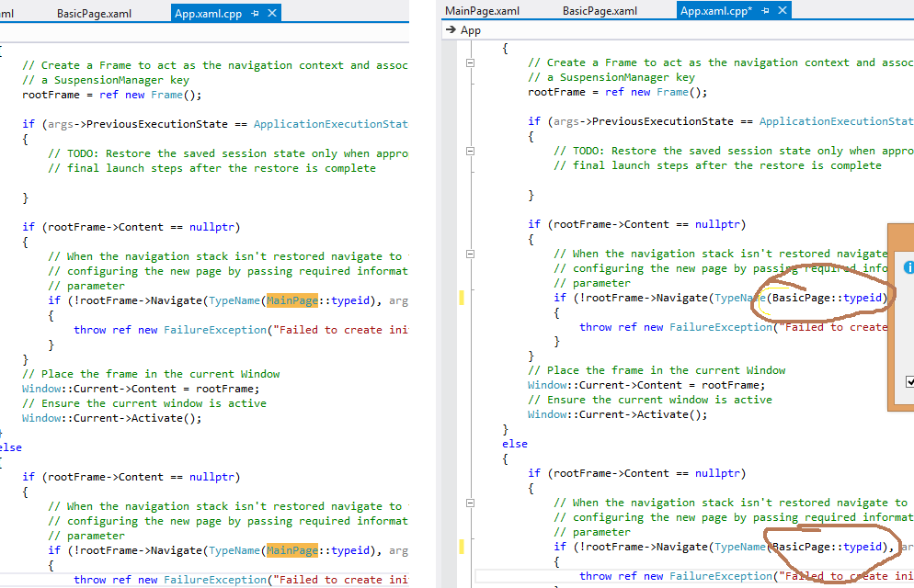
Task: Collapse second 'navigation stack' comment in right pane
Action: click(x=470, y=503)
